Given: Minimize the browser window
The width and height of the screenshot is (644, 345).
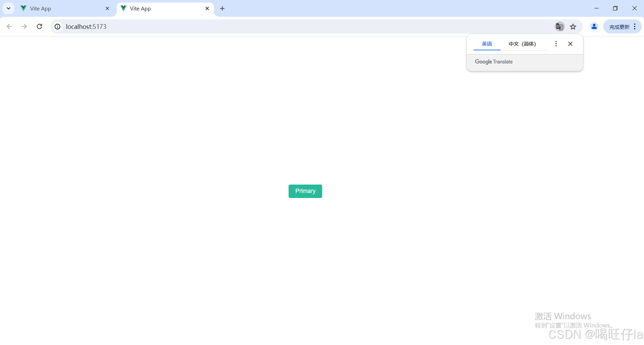Looking at the screenshot, I should tap(596, 8).
